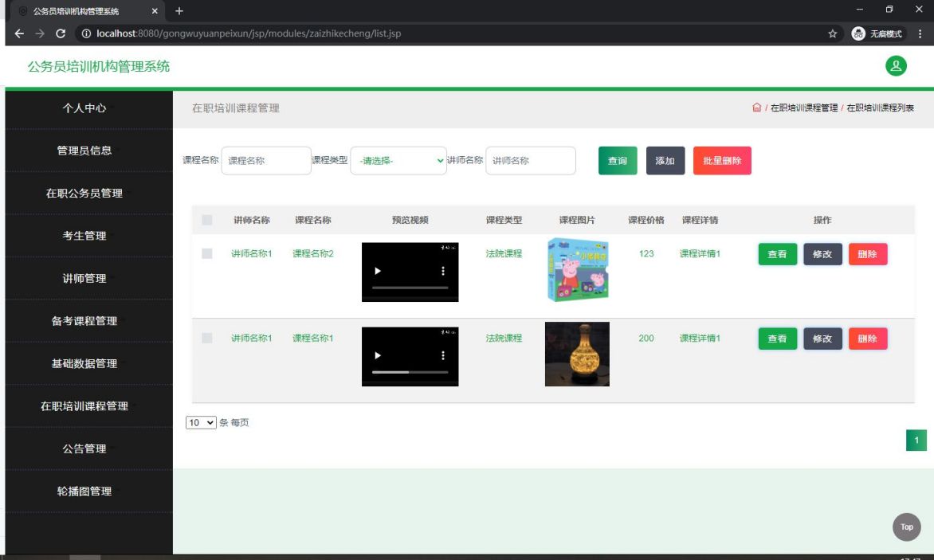Open 公告管理 in sidebar
The image size is (934, 560).
(84, 448)
